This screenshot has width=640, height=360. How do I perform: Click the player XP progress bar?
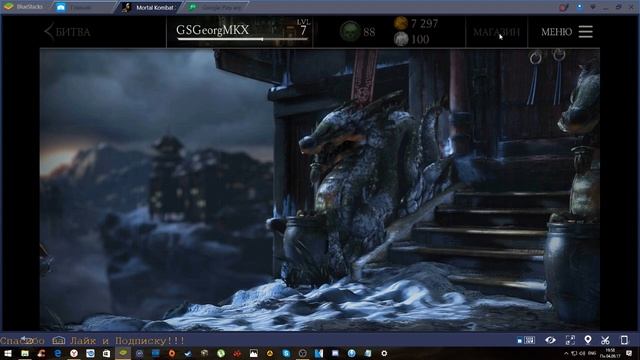[x=242, y=40]
